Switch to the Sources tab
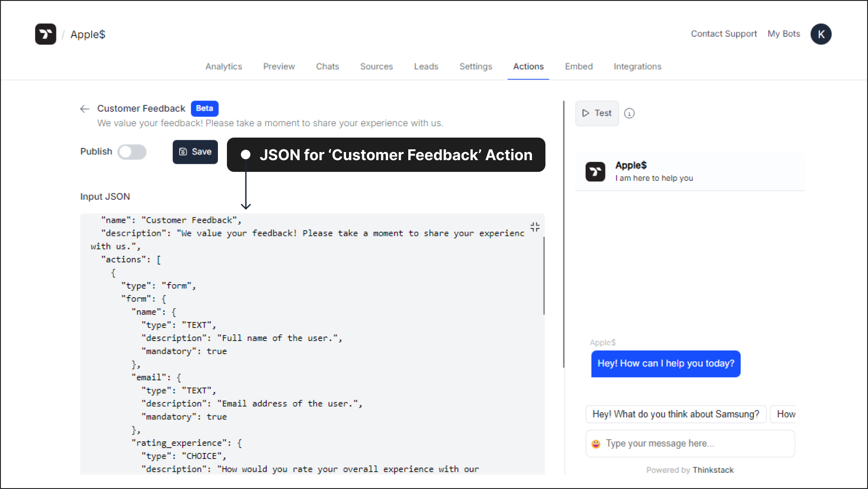The height and width of the screenshot is (489, 868). point(376,66)
